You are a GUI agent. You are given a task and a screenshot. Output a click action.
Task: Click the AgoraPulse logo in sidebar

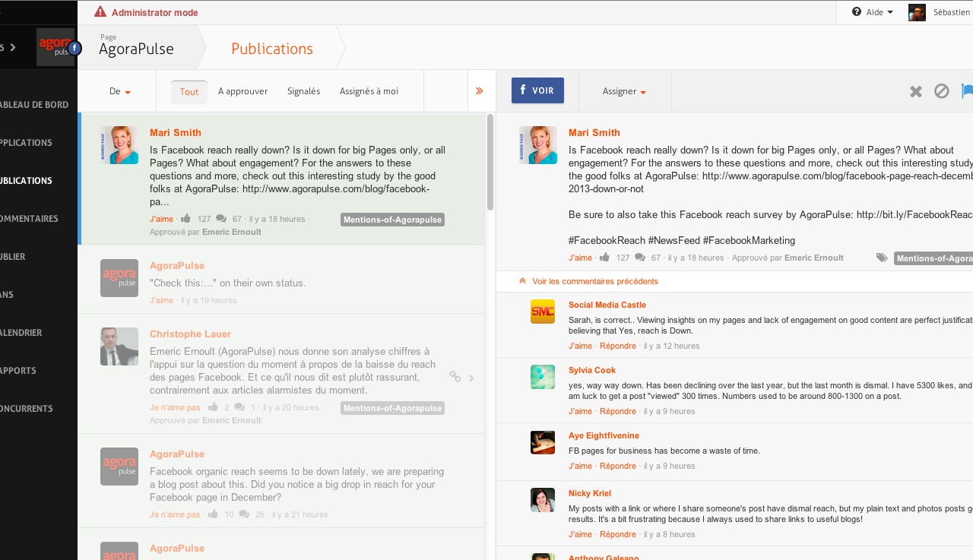55,47
